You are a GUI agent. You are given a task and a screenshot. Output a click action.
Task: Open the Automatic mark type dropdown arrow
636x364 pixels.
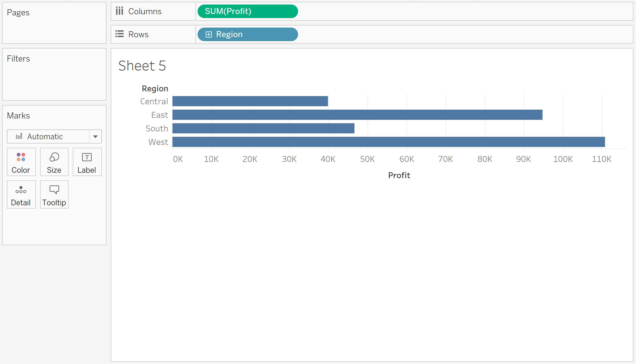[95, 137]
